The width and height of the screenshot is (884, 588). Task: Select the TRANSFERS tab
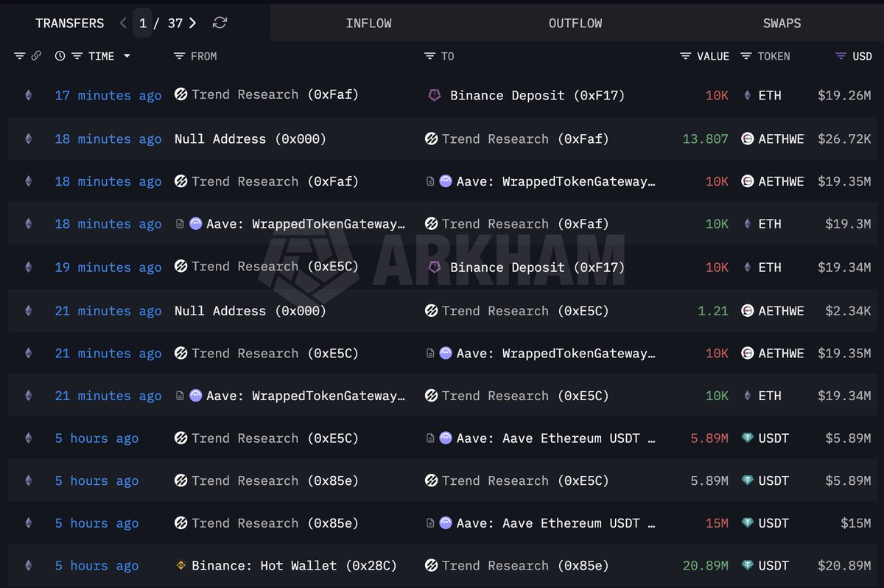pyautogui.click(x=70, y=23)
